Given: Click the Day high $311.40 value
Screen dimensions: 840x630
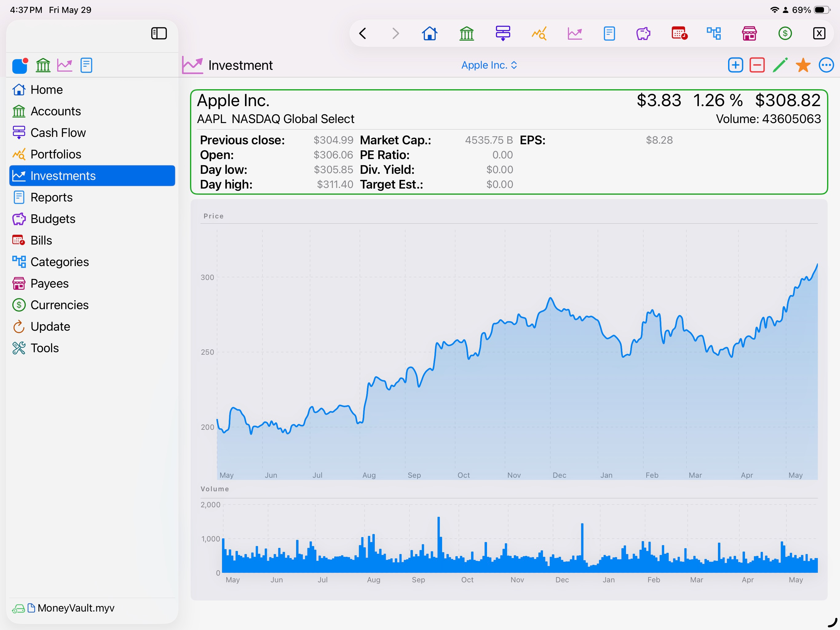Looking at the screenshot, I should pyautogui.click(x=335, y=185).
